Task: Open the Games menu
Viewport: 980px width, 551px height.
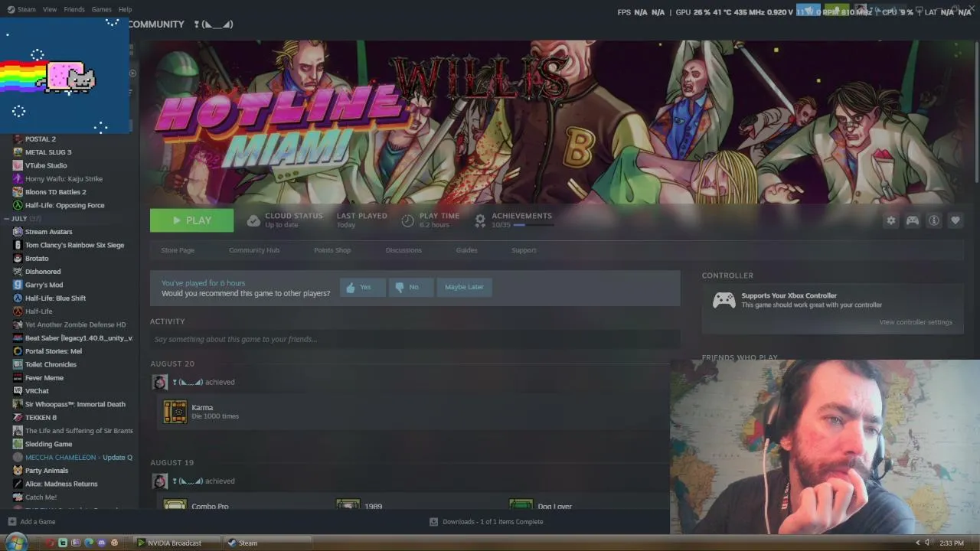Action: tap(101, 10)
